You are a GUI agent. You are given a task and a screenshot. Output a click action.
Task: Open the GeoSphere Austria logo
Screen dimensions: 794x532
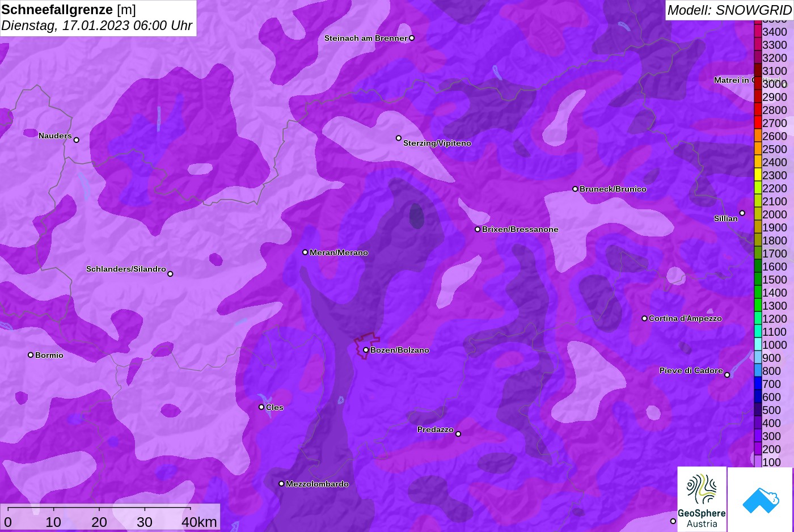702,499
